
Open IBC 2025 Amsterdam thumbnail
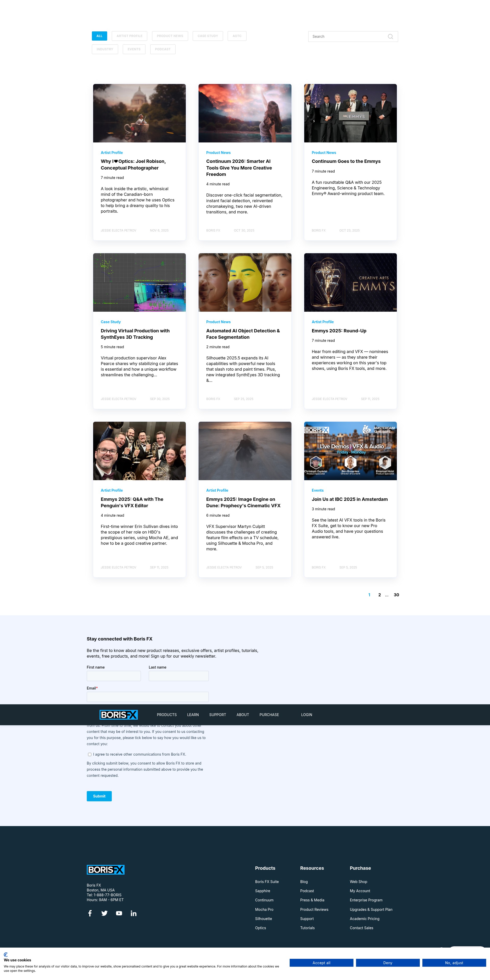[350, 451]
